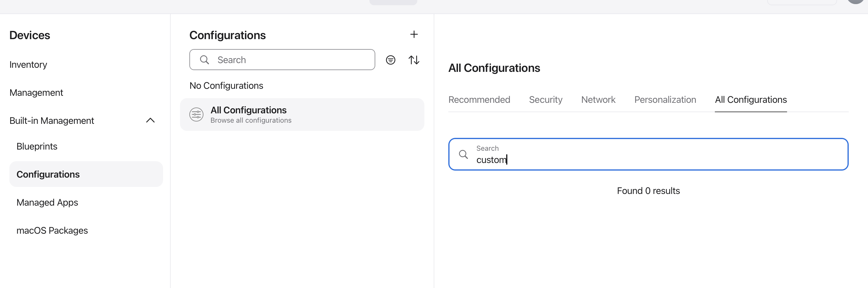The height and width of the screenshot is (288, 868).
Task: Click the sort arrows icon
Action: point(414,60)
